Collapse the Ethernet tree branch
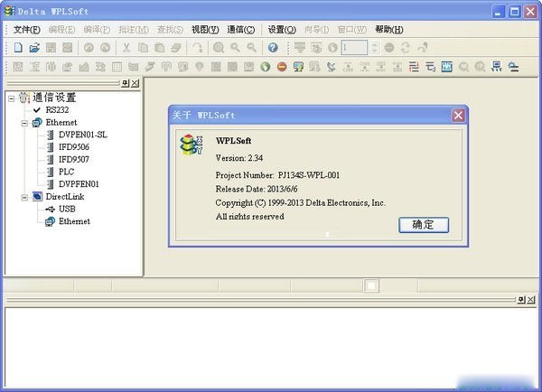The height and width of the screenshot is (392, 542). pos(24,122)
